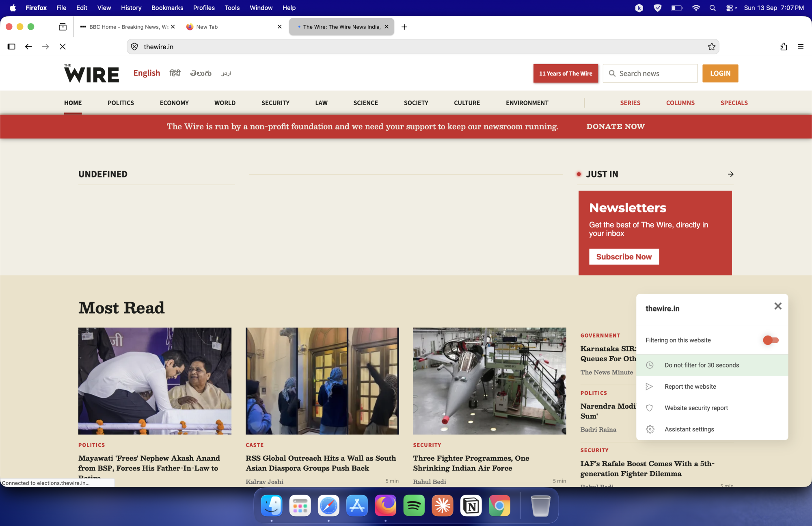This screenshot has height=526, width=812.
Task: Open the Bookmarks menu
Action: click(167, 8)
